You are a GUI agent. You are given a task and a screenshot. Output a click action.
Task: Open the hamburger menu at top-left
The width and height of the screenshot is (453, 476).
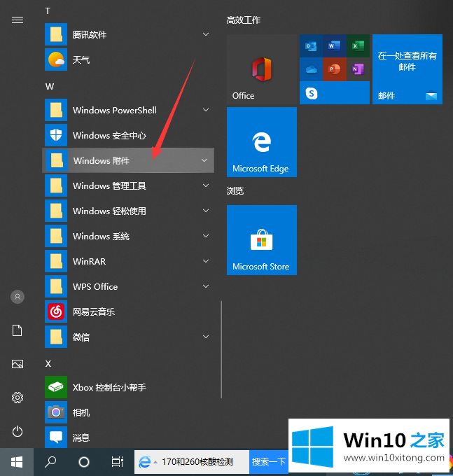coord(18,20)
